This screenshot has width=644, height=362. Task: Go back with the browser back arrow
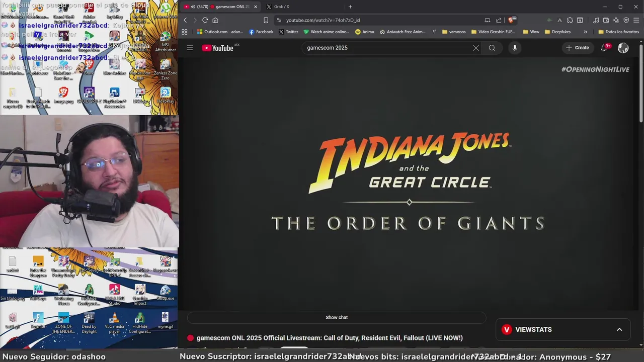pos(185,20)
